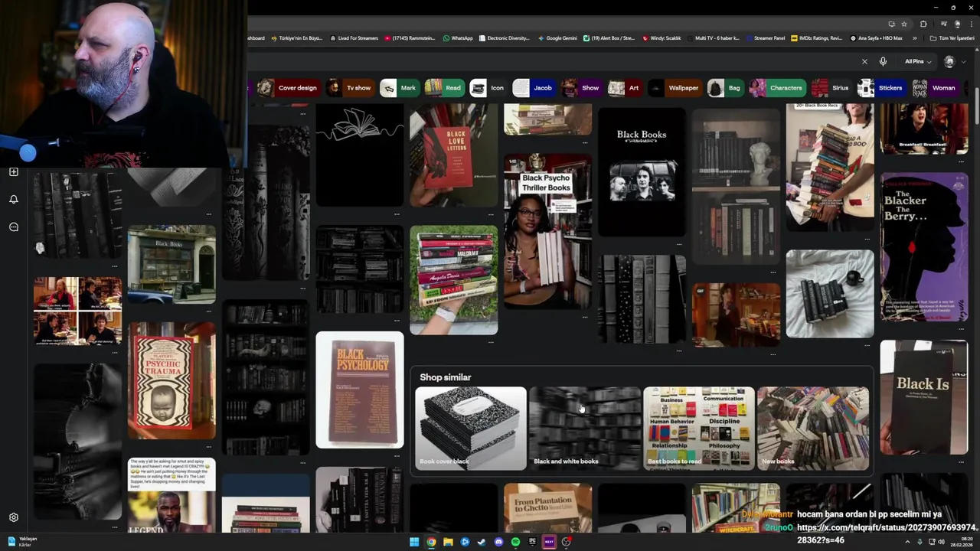Image resolution: width=980 pixels, height=551 pixels.
Task: Open the Psychic Trauma book pin
Action: (171, 380)
